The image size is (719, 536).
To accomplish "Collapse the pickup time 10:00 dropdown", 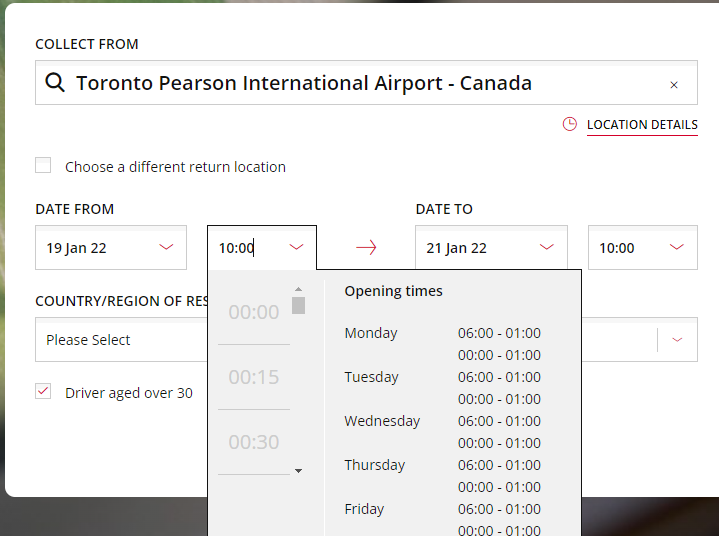I will tap(296, 248).
